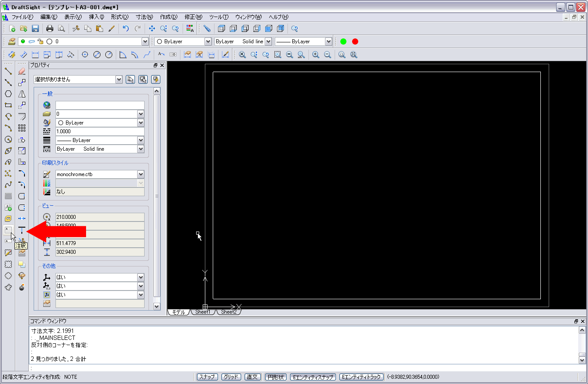
Task: Select the モデル tab
Action: click(179, 312)
